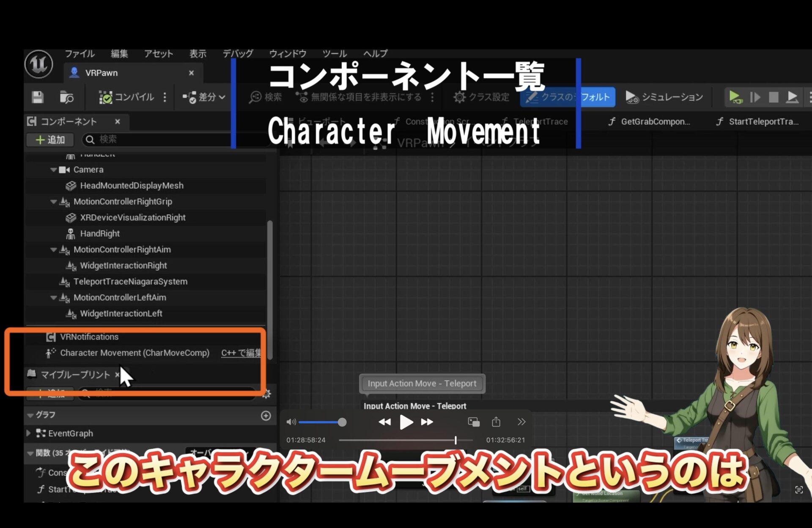
Task: Collapse the Camera component tree node
Action: [x=53, y=170]
